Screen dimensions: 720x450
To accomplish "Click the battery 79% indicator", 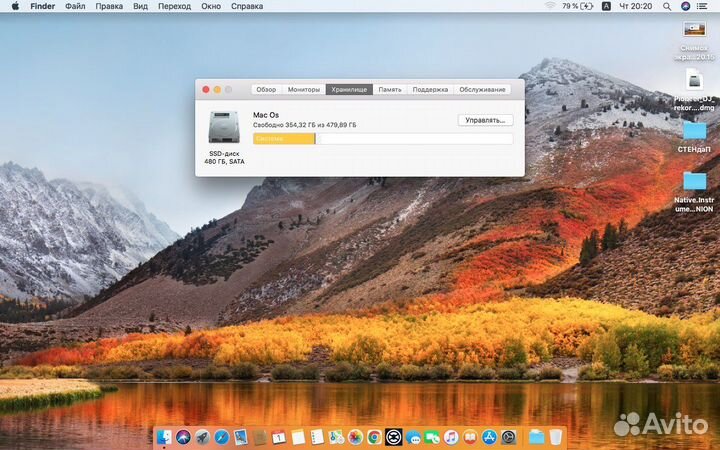I will [578, 6].
